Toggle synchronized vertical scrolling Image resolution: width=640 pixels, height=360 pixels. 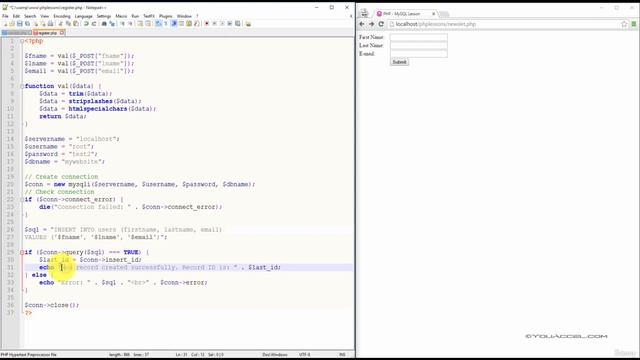point(140,24)
